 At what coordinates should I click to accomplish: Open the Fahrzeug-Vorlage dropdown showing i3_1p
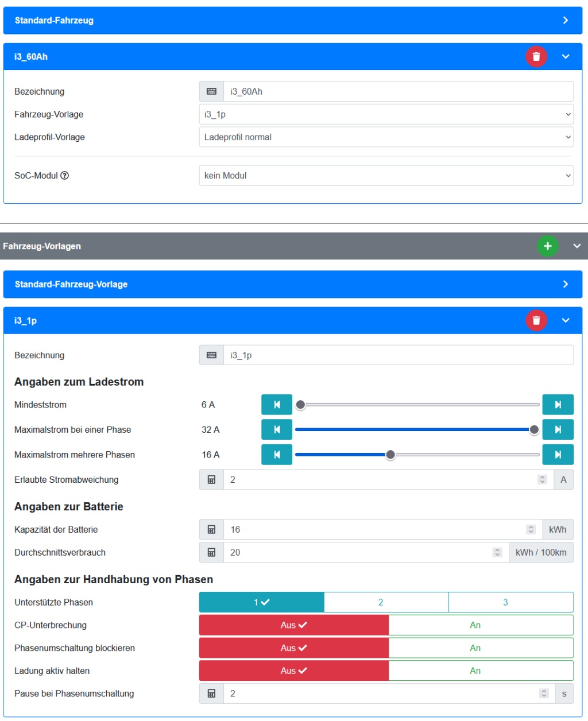point(386,114)
